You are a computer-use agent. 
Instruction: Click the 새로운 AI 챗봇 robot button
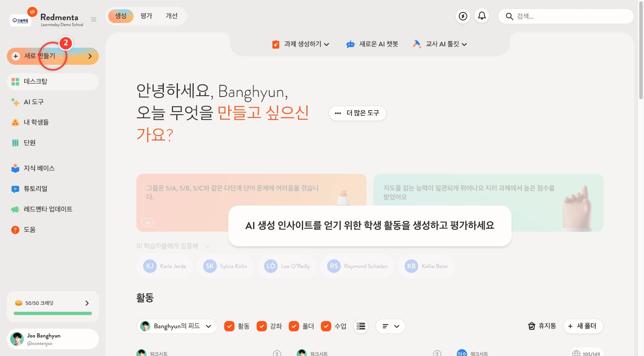[x=372, y=44]
